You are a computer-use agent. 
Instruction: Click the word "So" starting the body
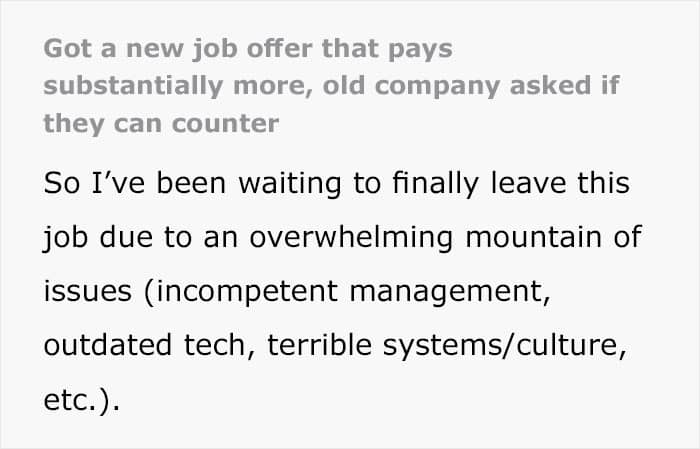[62, 184]
